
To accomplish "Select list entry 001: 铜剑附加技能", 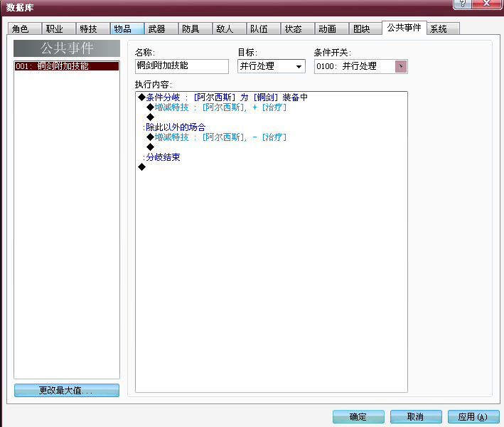I will point(67,66).
